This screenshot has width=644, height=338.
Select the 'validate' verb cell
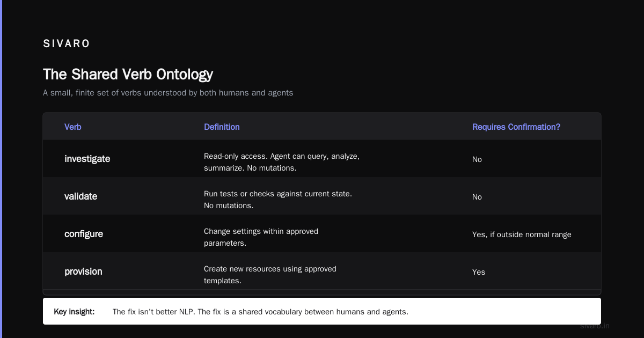coord(81,196)
